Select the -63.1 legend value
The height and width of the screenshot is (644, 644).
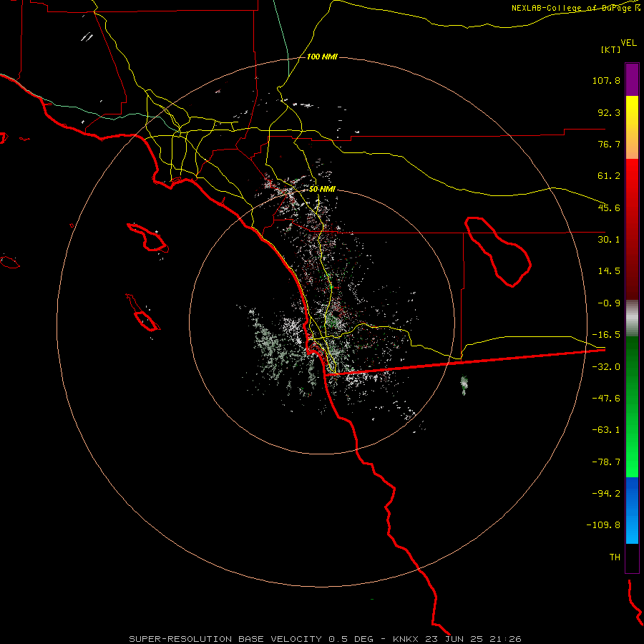pyautogui.click(x=606, y=430)
